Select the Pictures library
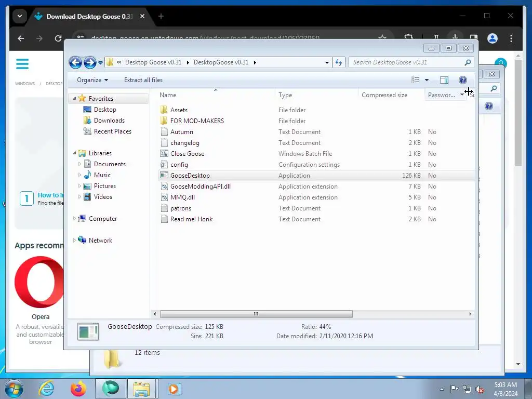The image size is (532, 399). point(104,186)
